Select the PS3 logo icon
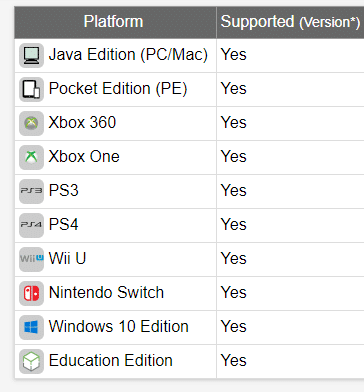This screenshot has height=392, width=364. coord(31,191)
